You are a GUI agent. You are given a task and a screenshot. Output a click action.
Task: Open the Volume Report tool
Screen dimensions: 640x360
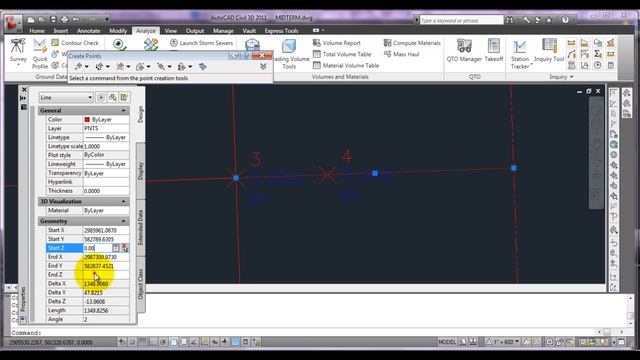point(337,43)
